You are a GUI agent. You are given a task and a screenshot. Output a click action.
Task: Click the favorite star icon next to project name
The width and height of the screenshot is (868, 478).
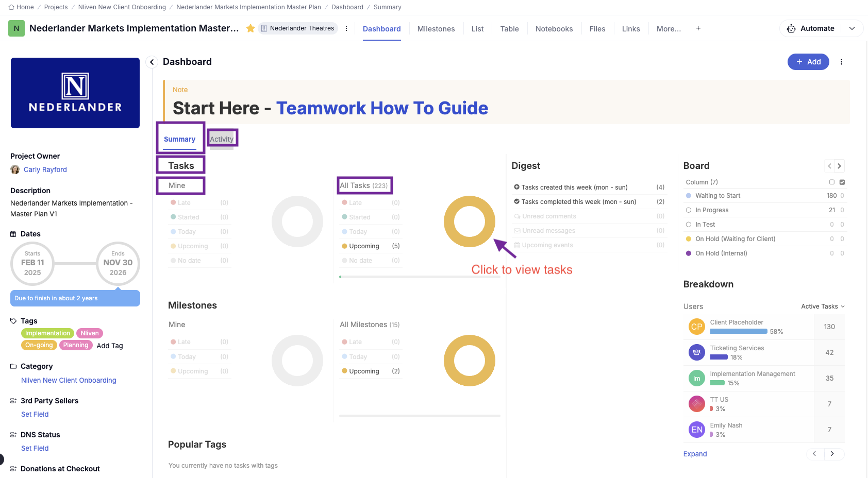click(251, 28)
